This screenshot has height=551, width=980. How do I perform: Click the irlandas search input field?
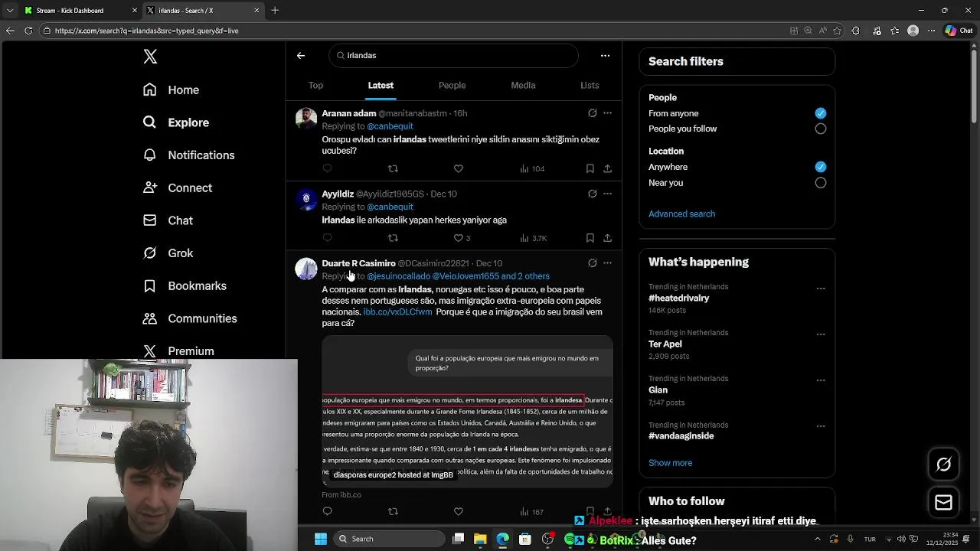click(x=453, y=55)
